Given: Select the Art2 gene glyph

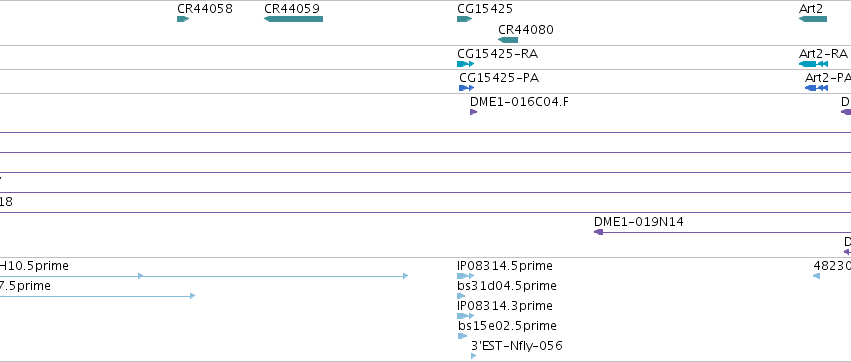Looking at the screenshot, I should coord(812,19).
